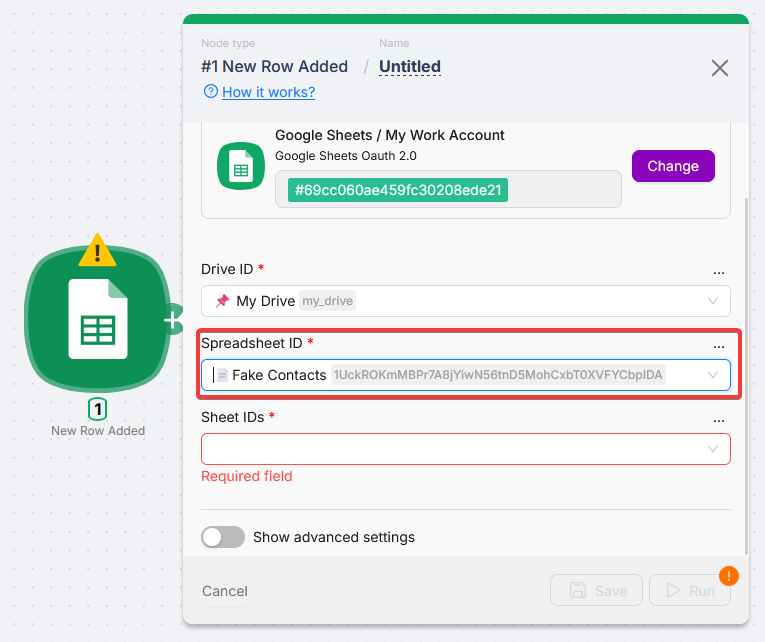Edit the Untitled node name
Screen dimensions: 765x642
(x=410, y=67)
